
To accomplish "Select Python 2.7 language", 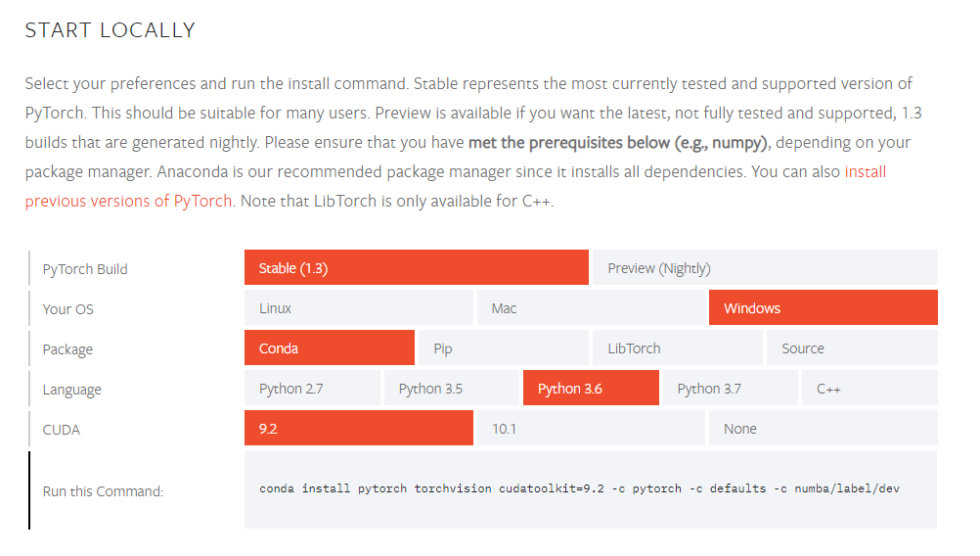I will (x=312, y=388).
